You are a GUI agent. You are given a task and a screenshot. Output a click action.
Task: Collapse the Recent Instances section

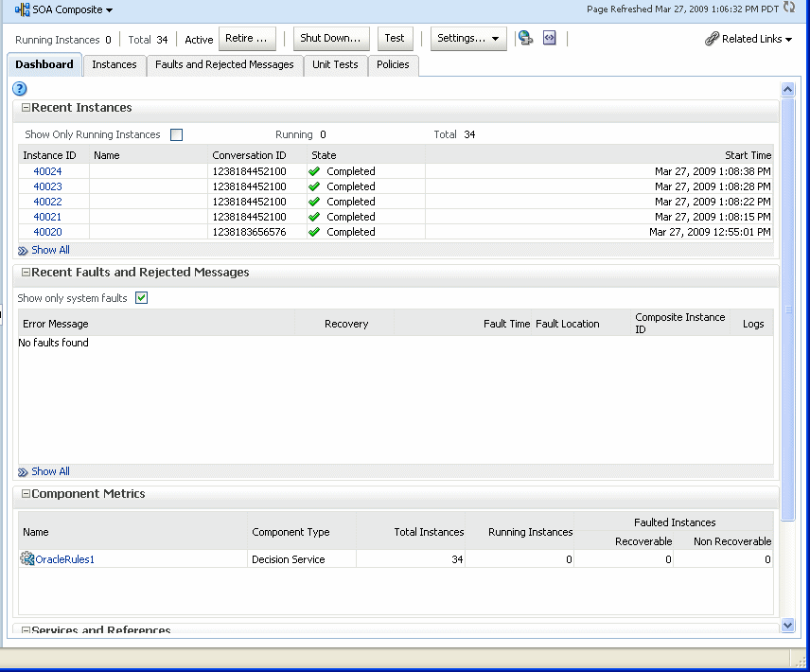26,107
